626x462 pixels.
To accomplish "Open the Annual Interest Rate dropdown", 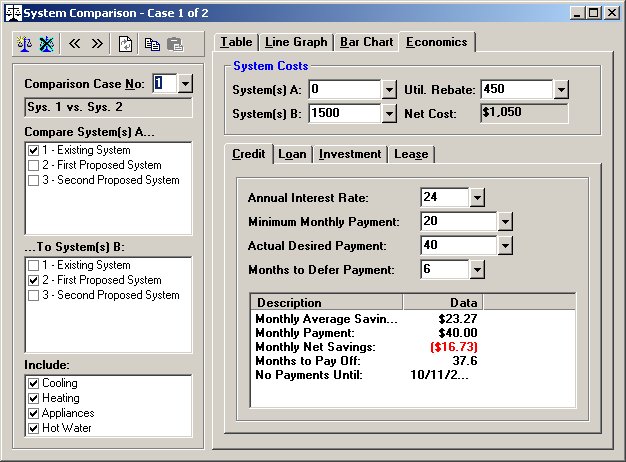I will pyautogui.click(x=477, y=198).
